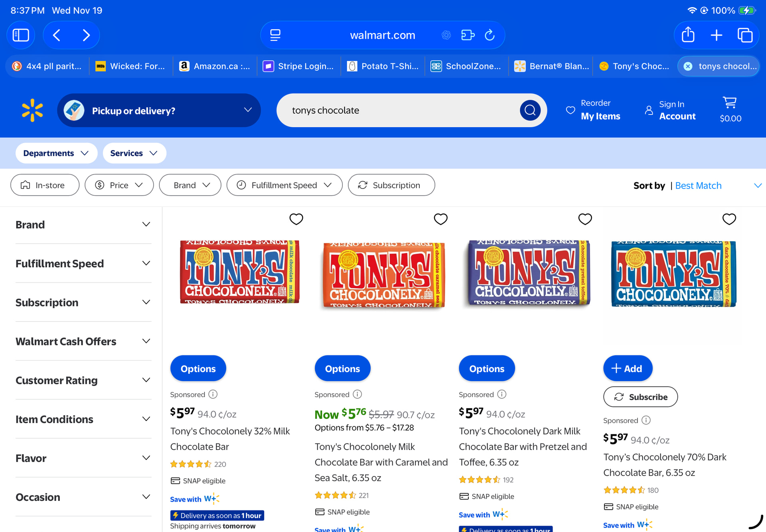
Task: Reload the page with refresh icon
Action: pyautogui.click(x=490, y=35)
